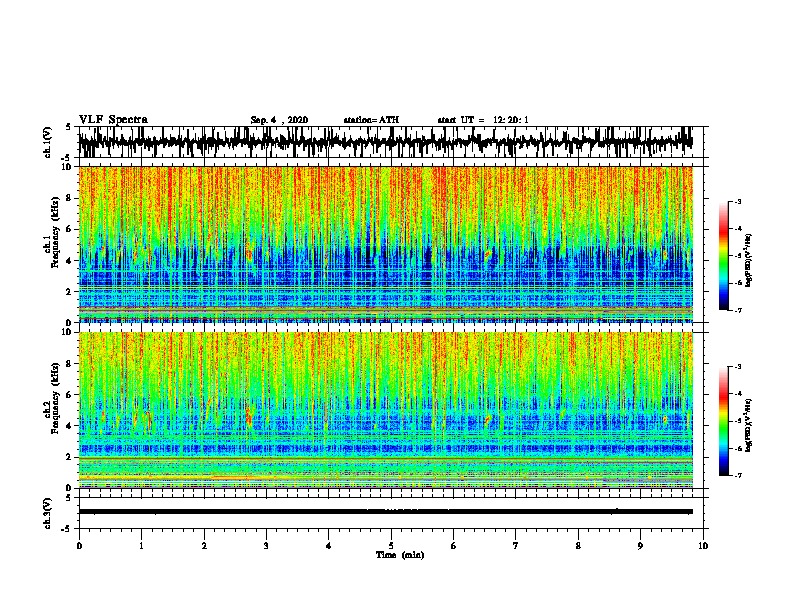Image resolution: width=792 pixels, height=612 pixels.
Task: Click time axis tick label "8"
Action: point(578,546)
